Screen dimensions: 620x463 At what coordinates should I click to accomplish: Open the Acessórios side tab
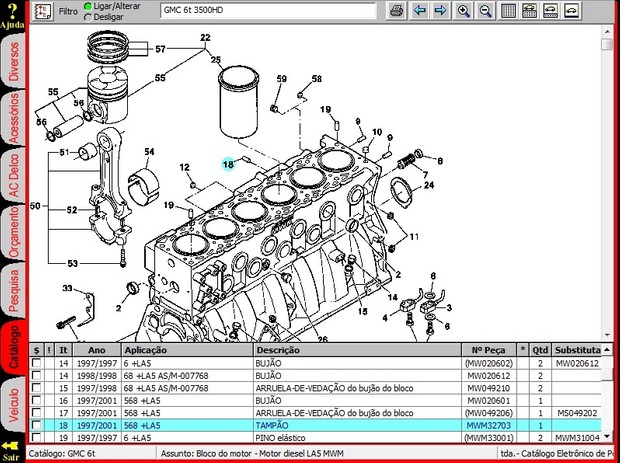point(14,117)
